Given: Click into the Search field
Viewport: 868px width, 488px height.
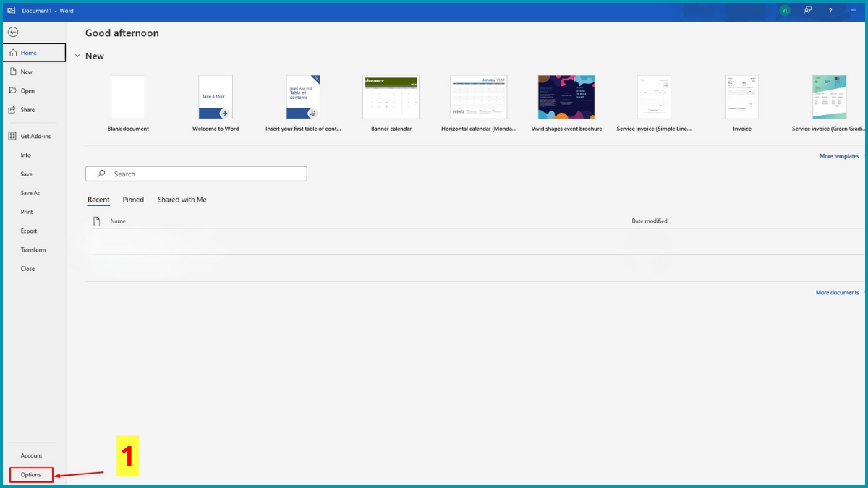Looking at the screenshot, I should click(x=196, y=174).
